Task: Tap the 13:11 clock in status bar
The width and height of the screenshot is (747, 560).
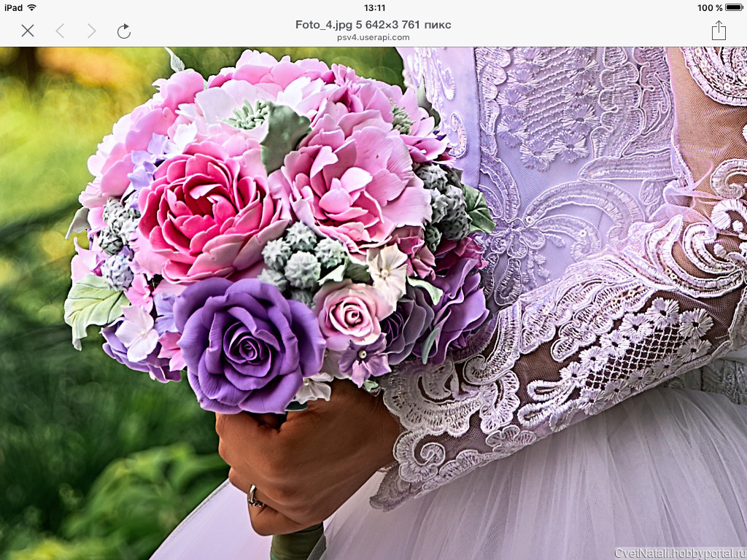Action: 373,7
